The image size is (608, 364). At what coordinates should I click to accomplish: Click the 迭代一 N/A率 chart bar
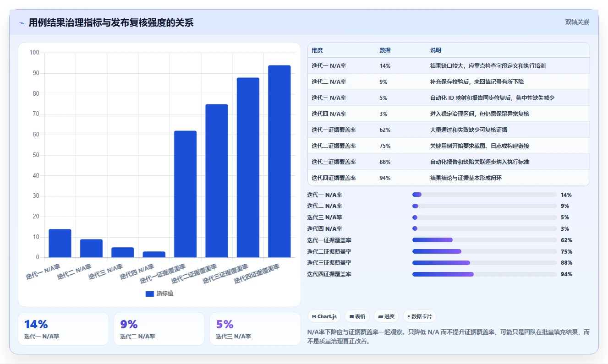[x=60, y=243]
